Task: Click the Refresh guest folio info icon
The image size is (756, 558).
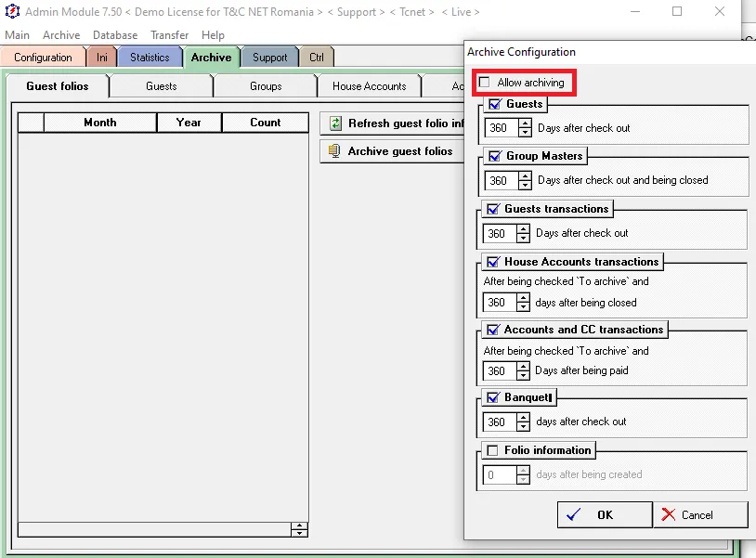Action: tap(335, 123)
